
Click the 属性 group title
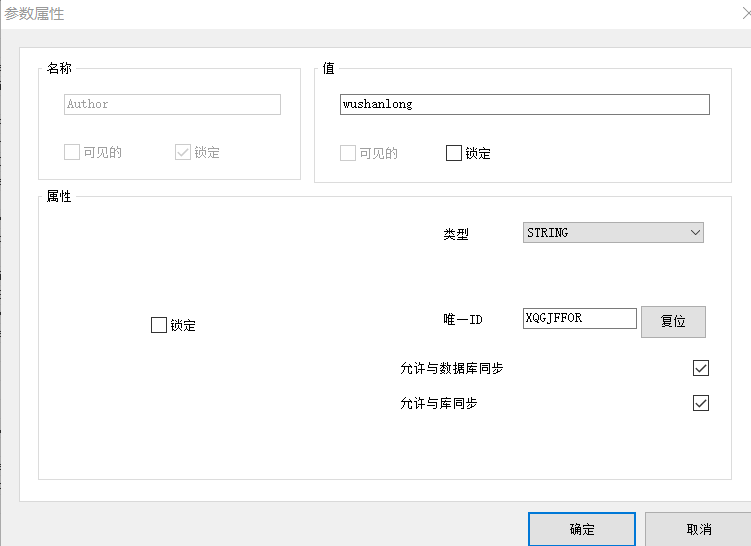pyautogui.click(x=59, y=196)
